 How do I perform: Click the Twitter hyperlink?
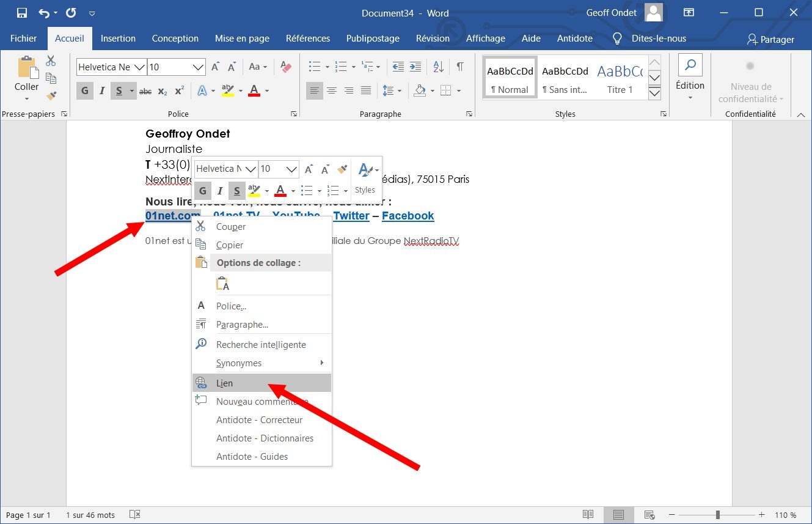click(x=351, y=215)
